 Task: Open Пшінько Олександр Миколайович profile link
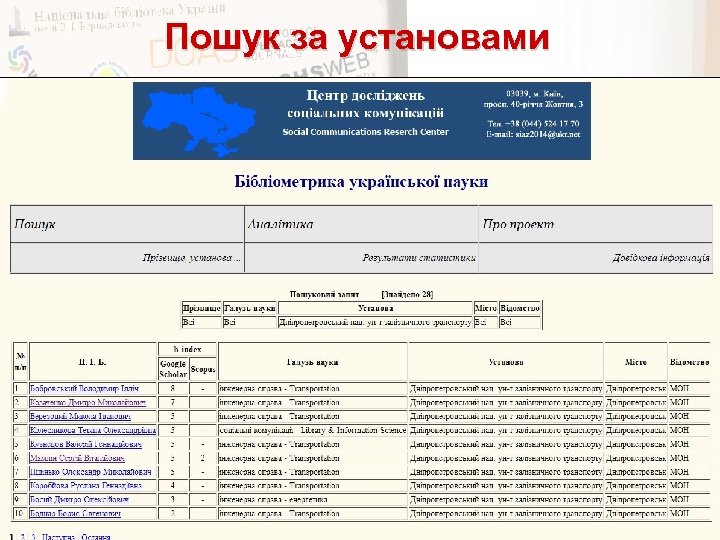point(90,472)
